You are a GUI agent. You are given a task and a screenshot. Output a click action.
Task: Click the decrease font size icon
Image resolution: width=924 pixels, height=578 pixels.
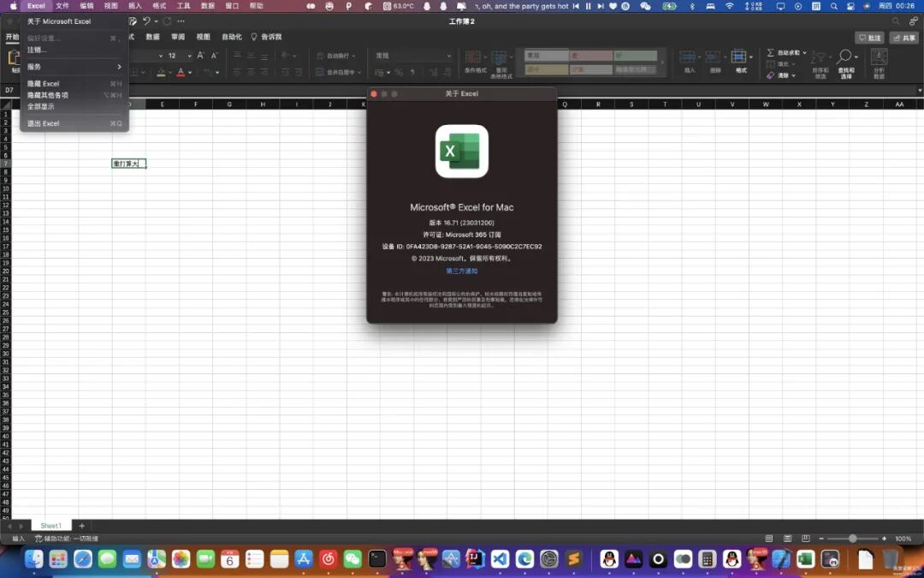[214, 56]
